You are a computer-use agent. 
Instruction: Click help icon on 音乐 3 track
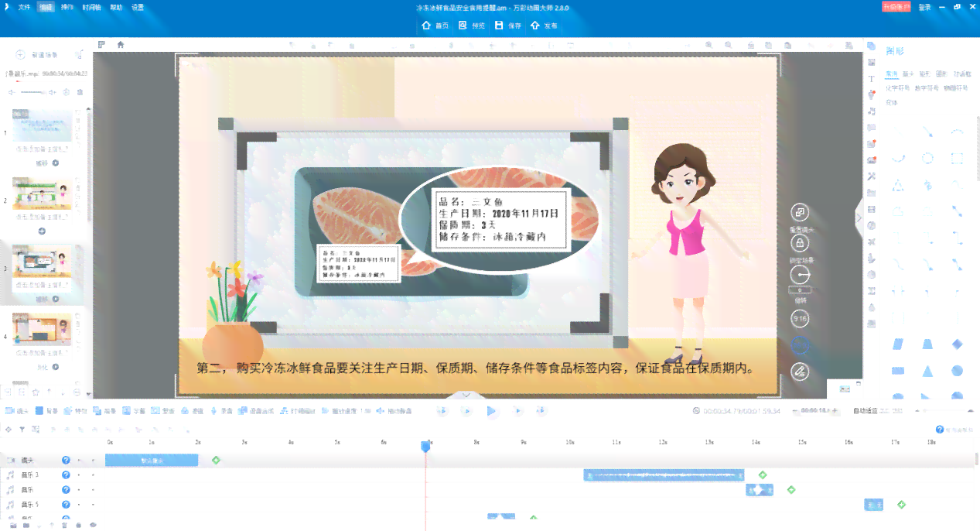coord(66,474)
